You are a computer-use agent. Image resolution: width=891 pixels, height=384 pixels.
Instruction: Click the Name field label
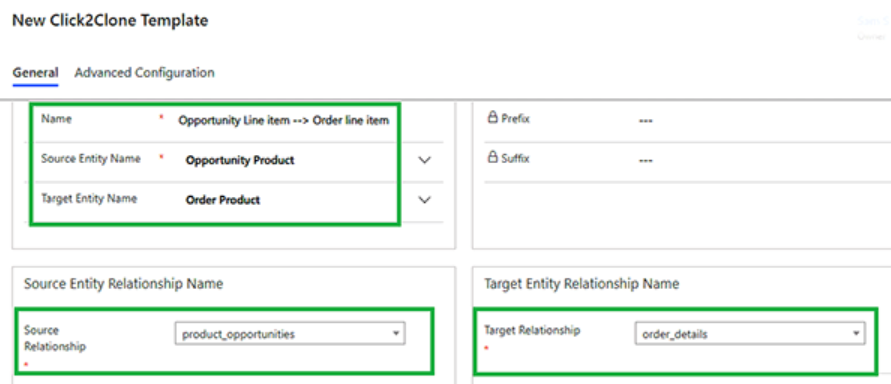pyautogui.click(x=56, y=119)
